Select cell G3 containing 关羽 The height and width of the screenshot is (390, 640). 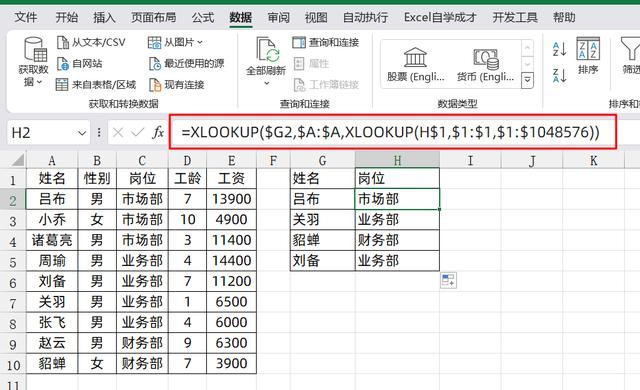322,219
